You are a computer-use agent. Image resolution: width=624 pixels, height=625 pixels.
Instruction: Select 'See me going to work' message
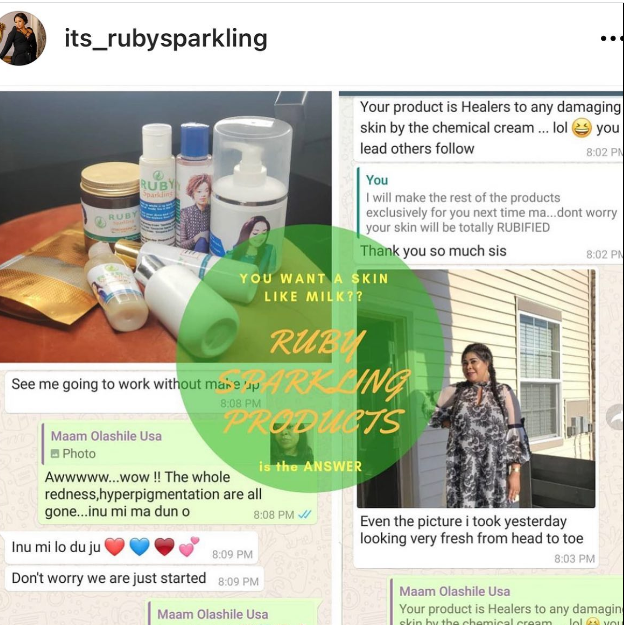135,384
